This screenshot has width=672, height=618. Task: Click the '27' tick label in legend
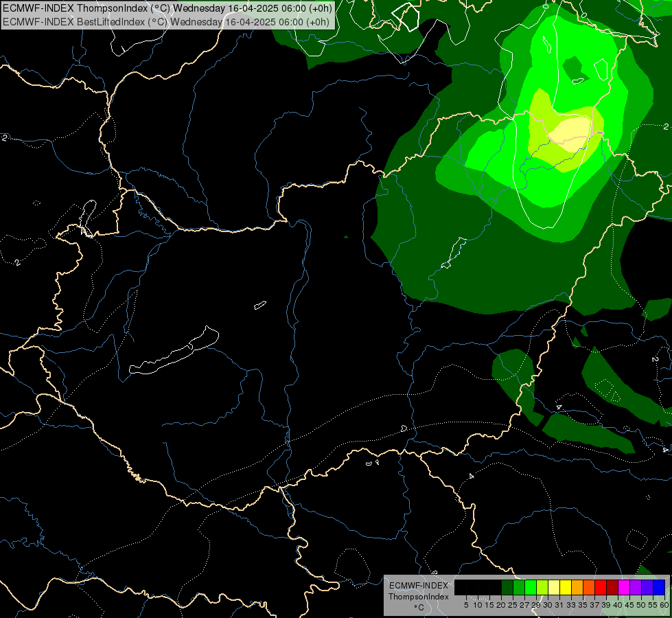(525, 605)
